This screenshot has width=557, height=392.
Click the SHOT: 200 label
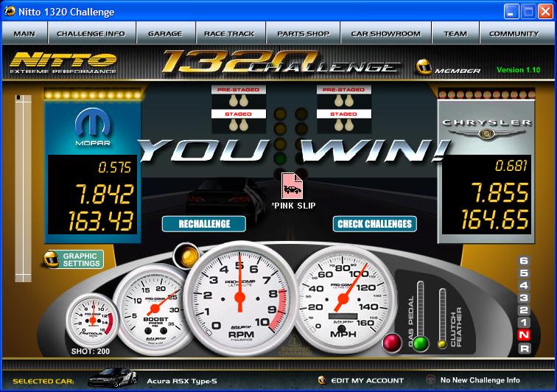click(90, 351)
